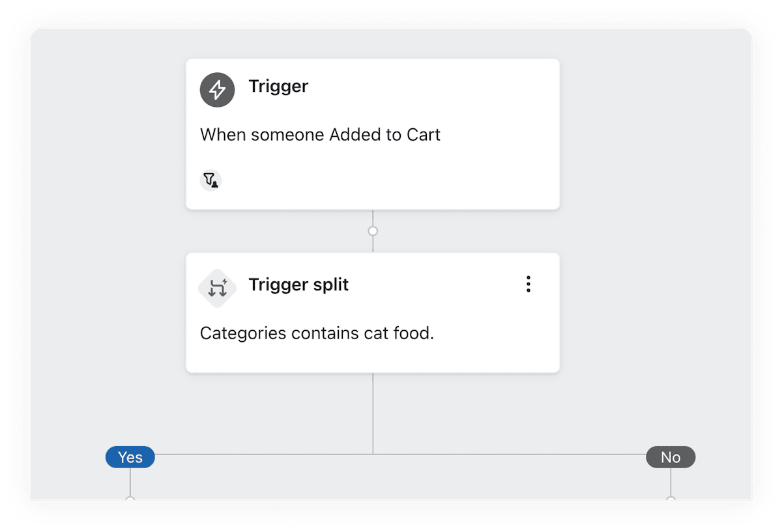
Task: Click the Trigger split arrows icon
Action: [x=217, y=287]
